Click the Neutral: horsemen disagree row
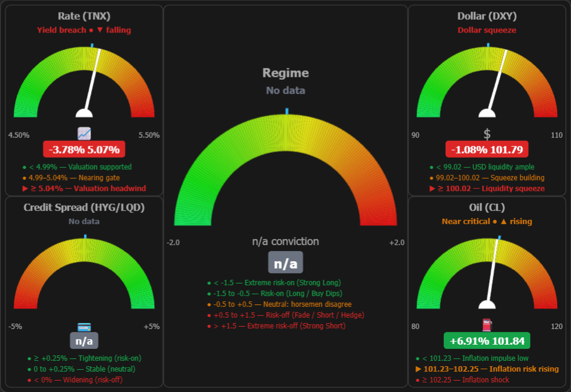 point(280,304)
